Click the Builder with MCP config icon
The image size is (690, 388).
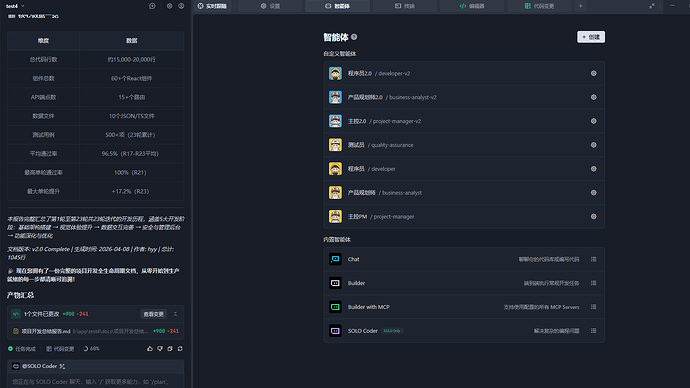594,307
